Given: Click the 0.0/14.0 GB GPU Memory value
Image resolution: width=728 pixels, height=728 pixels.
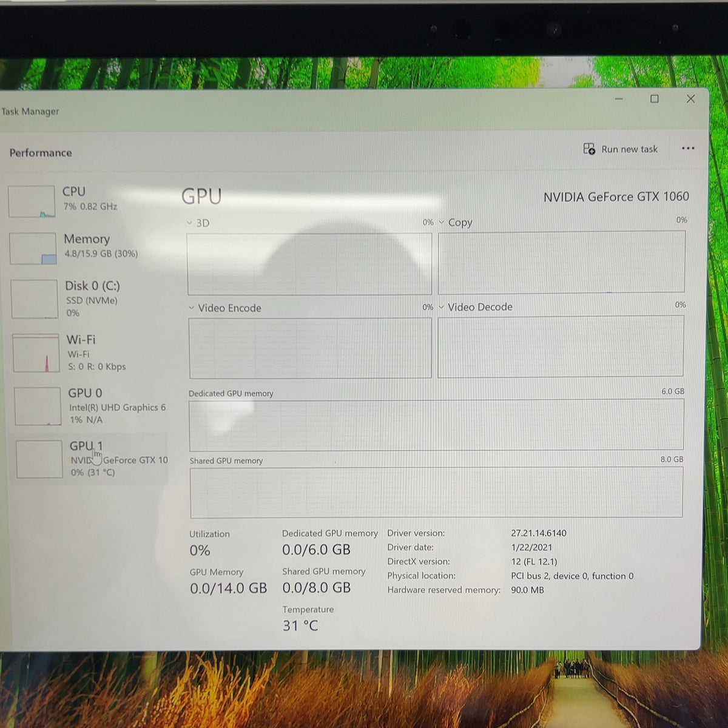Looking at the screenshot, I should [228, 588].
